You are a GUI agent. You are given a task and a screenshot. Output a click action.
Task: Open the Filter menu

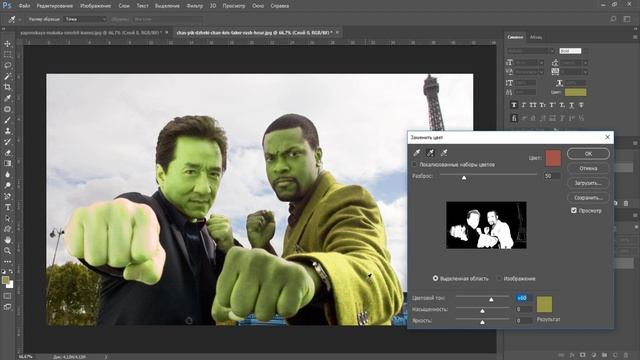(x=194, y=6)
